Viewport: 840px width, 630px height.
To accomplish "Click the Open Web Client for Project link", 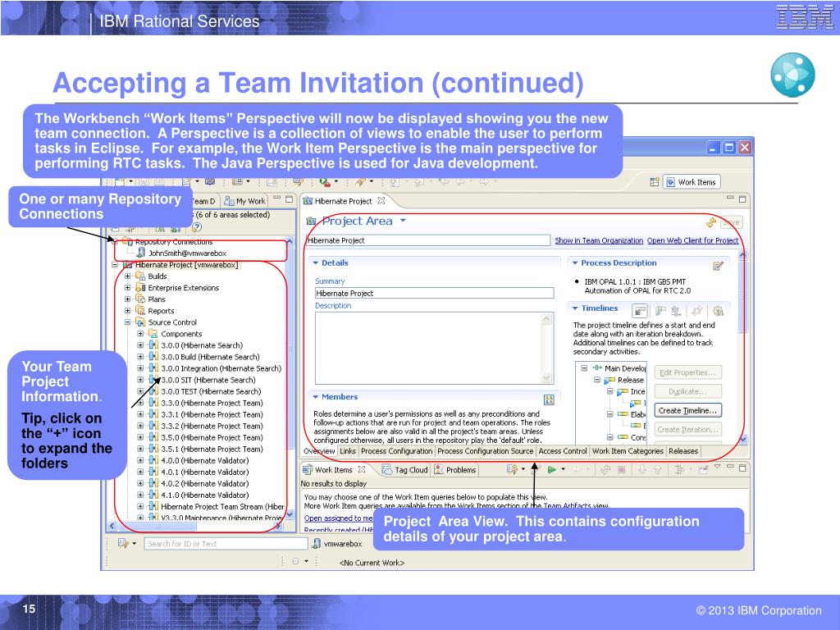I will click(x=692, y=240).
